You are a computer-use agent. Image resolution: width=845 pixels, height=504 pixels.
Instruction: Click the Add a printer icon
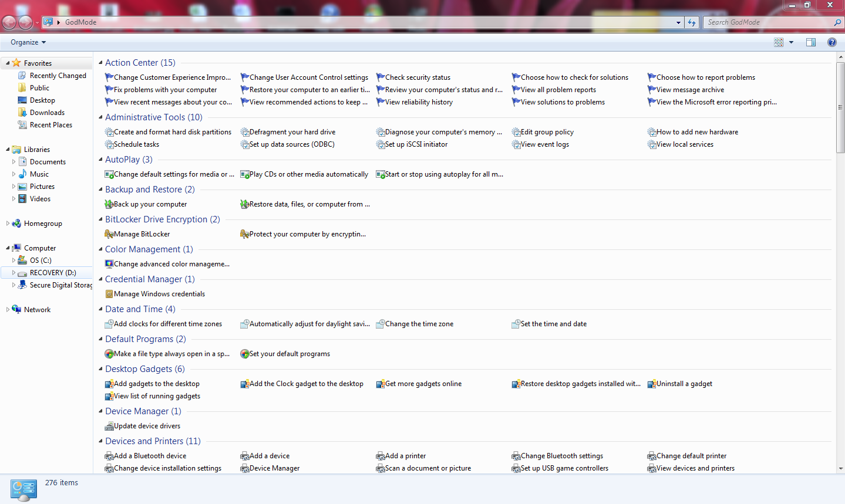click(380, 456)
